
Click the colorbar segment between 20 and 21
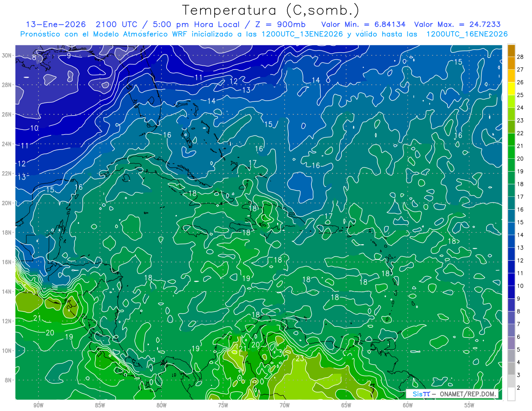(511, 153)
